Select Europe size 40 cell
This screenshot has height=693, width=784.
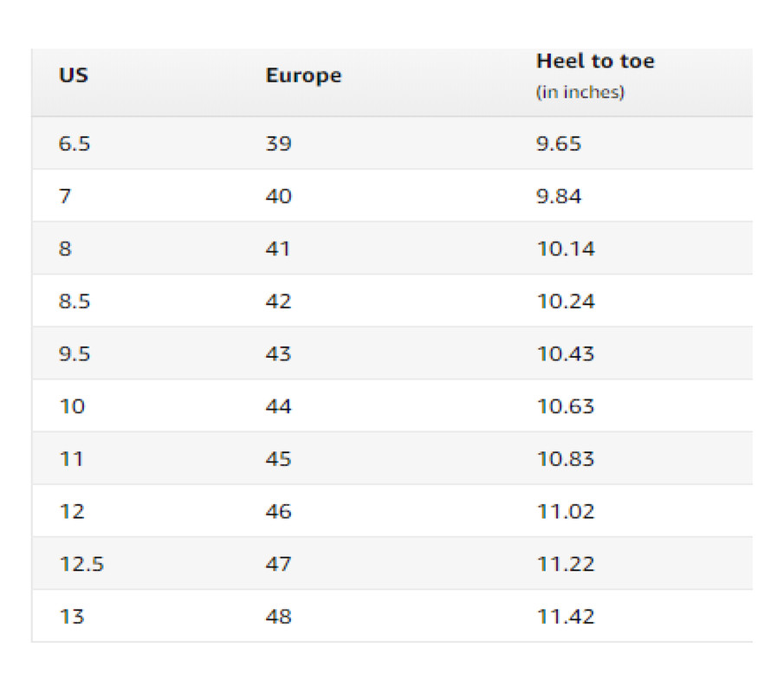click(x=279, y=197)
